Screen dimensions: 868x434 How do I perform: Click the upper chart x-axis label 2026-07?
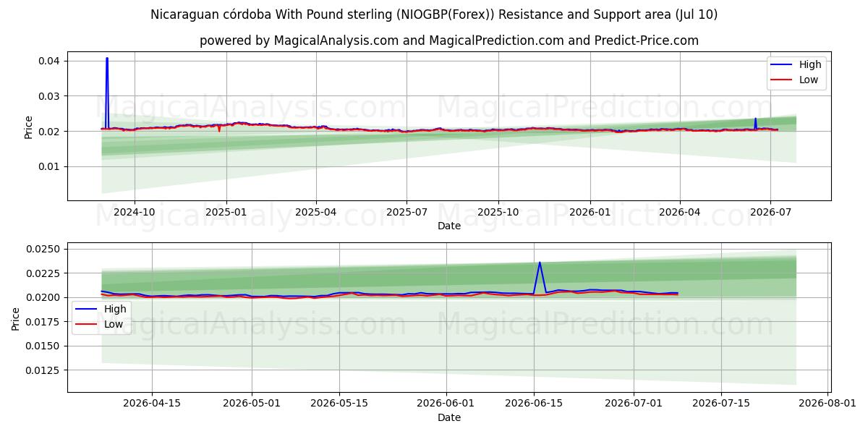pyautogui.click(x=770, y=212)
